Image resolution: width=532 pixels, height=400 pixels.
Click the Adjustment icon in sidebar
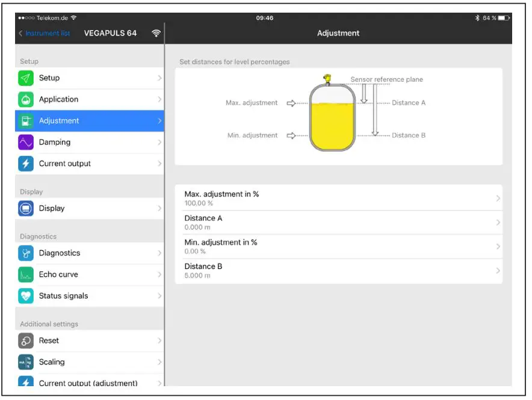coord(26,121)
